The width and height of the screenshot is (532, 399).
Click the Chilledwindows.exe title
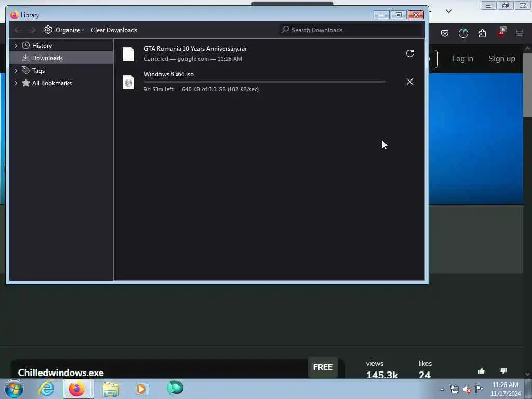coord(61,373)
